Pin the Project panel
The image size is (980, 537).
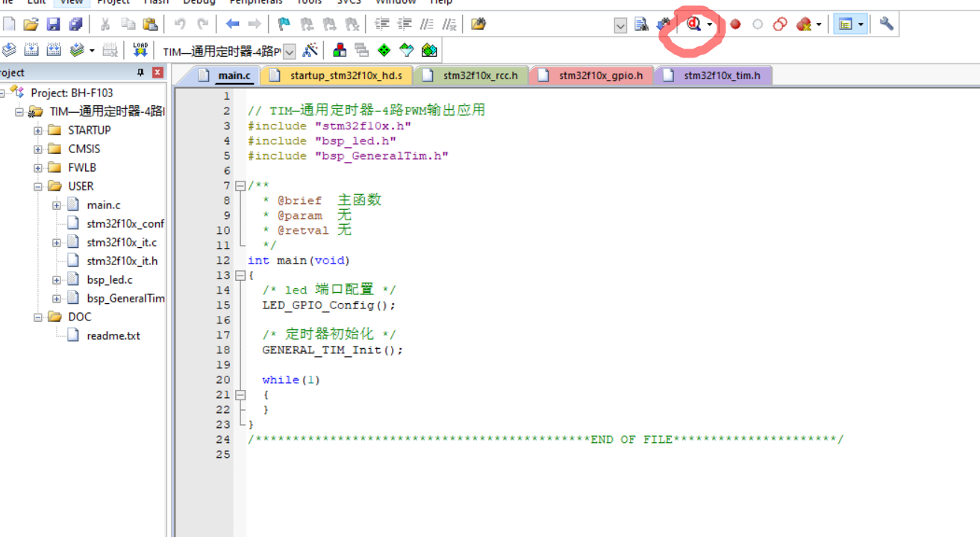pyautogui.click(x=140, y=72)
